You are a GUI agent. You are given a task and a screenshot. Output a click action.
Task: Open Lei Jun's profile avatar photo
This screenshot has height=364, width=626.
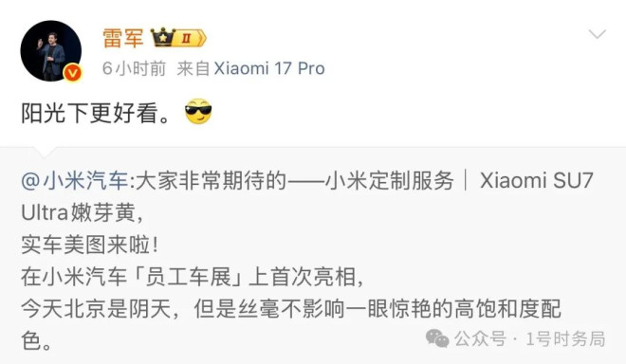pyautogui.click(x=50, y=50)
